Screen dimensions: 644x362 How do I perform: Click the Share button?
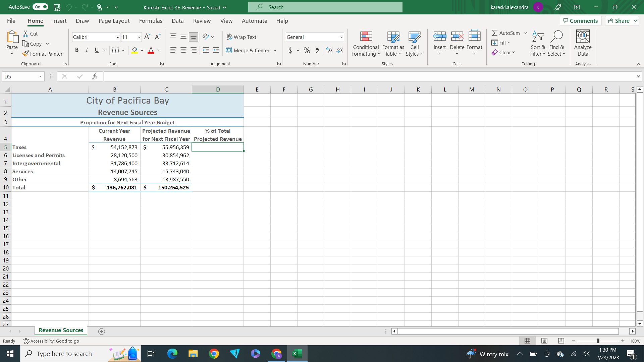[619, 21]
